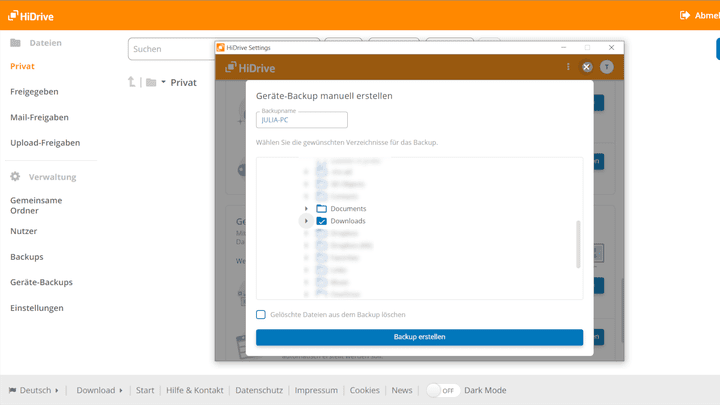
Task: Enable Gelöschte Dateien aus dem Backup löschen
Action: point(261,315)
